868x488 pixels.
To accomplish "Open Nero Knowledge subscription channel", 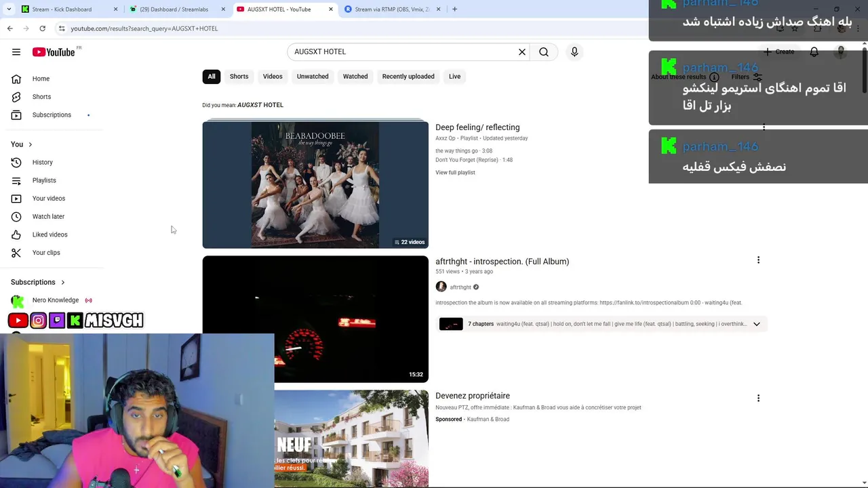I will point(55,300).
